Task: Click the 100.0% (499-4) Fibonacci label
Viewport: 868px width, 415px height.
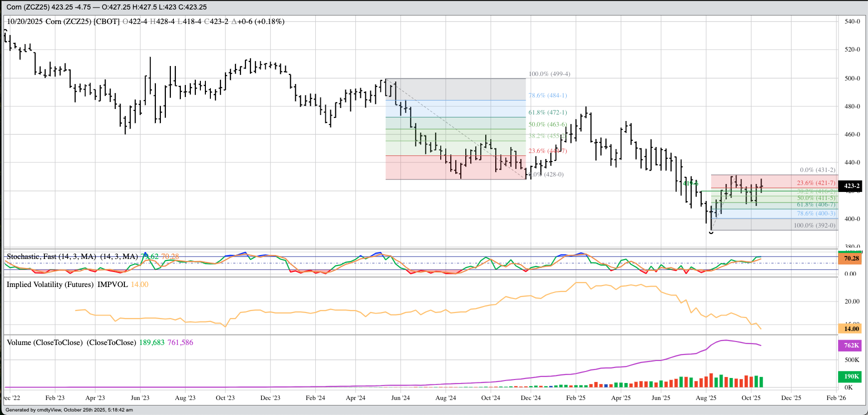Action: pos(549,74)
